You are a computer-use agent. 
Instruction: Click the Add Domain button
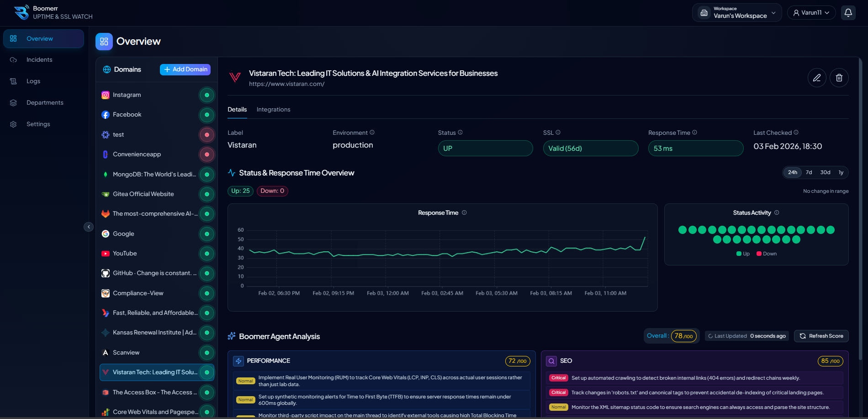(185, 69)
